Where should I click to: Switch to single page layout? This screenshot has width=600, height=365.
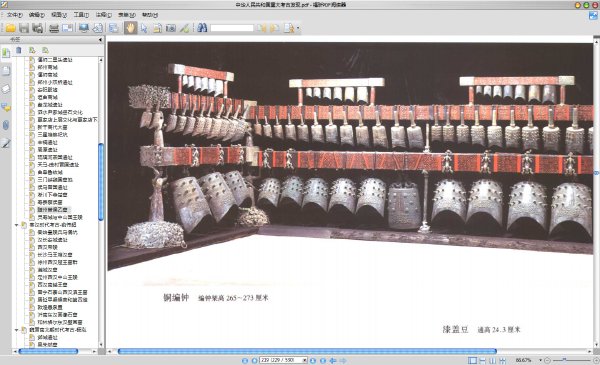click(x=473, y=360)
